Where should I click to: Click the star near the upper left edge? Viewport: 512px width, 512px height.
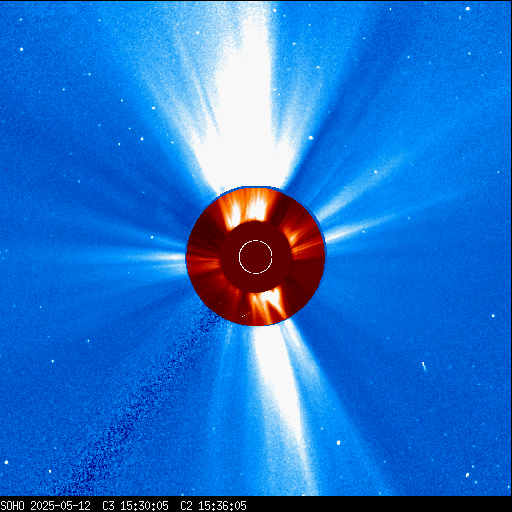[x=21, y=49]
